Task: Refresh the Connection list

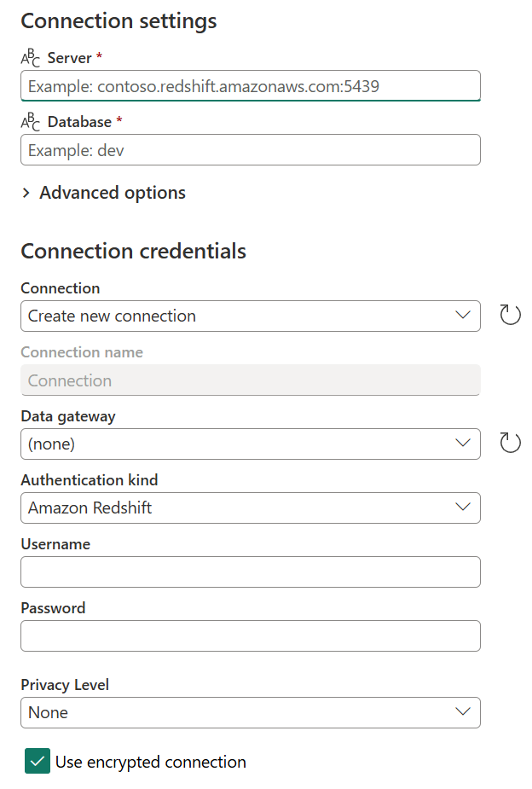Action: [x=510, y=315]
